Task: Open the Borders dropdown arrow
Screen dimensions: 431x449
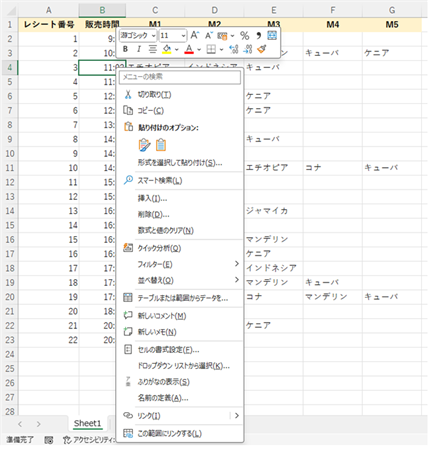Action: click(x=221, y=50)
